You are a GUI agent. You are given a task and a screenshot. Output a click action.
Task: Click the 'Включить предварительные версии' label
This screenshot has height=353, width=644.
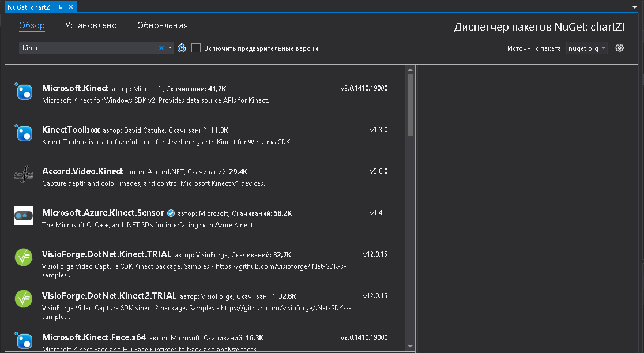[x=261, y=48]
